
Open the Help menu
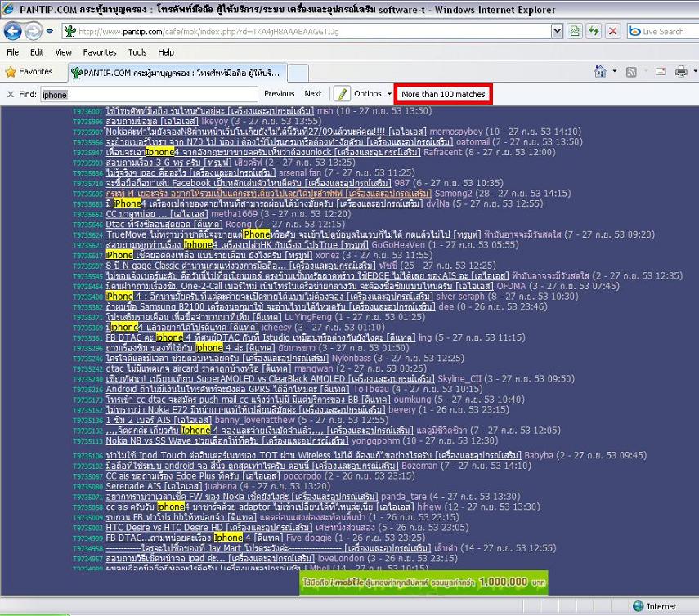166,52
